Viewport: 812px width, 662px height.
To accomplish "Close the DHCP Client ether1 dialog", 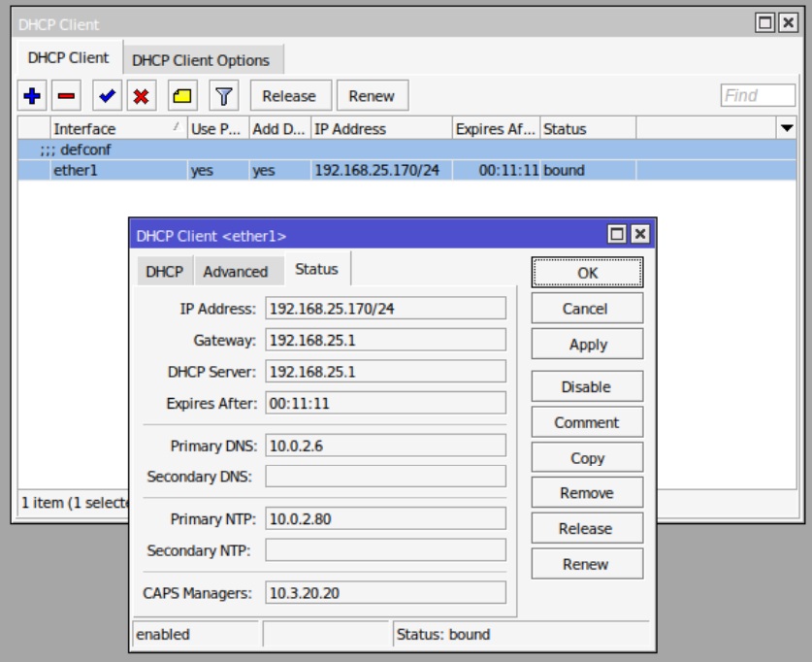I will tap(639, 234).
